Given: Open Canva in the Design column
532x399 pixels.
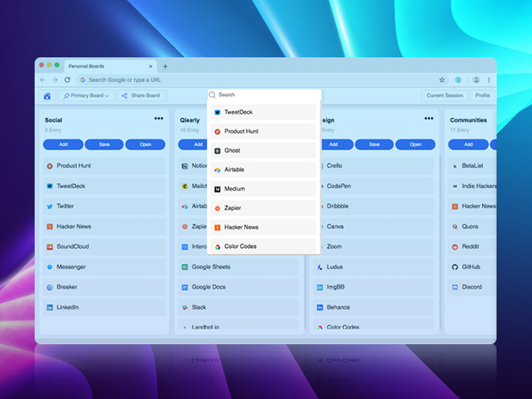Looking at the screenshot, I should click(x=377, y=226).
